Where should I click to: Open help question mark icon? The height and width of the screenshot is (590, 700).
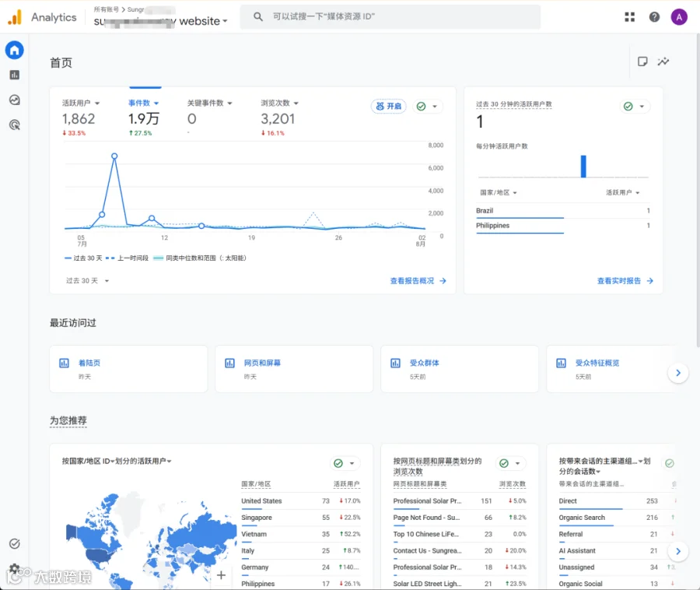[x=654, y=17]
